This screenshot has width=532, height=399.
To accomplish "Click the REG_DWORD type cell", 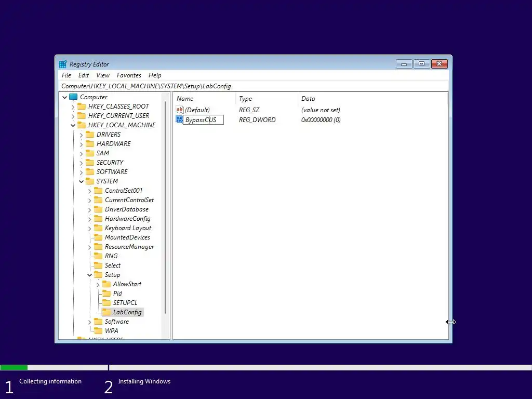I will (257, 120).
